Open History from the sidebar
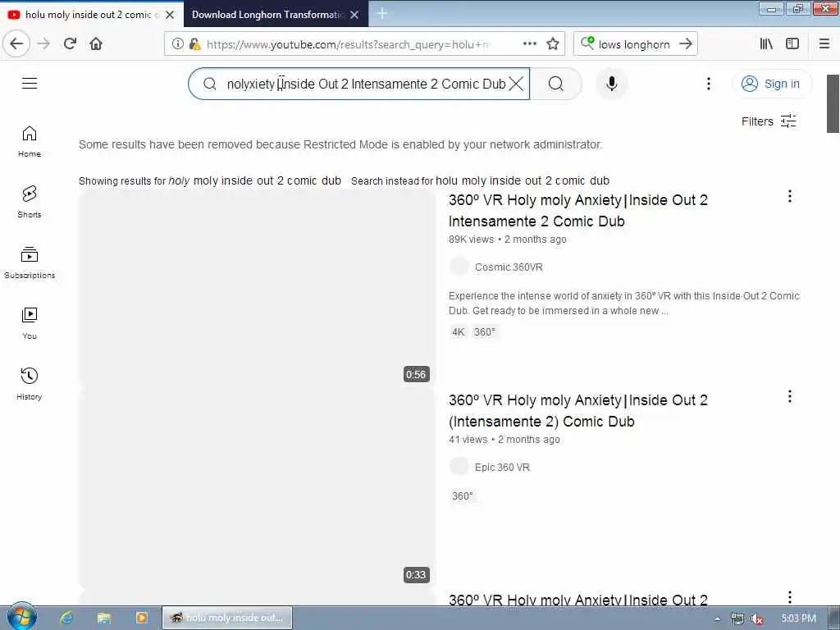 (x=30, y=384)
